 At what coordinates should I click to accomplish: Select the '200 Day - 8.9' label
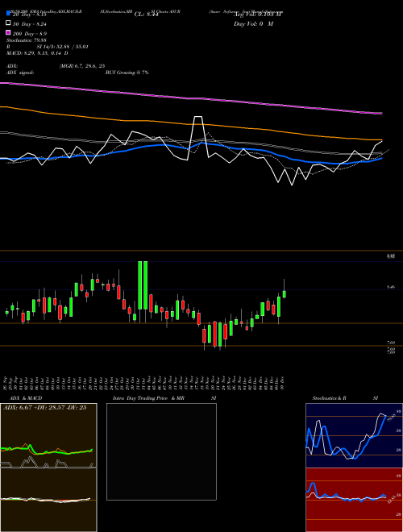pyautogui.click(x=30, y=34)
